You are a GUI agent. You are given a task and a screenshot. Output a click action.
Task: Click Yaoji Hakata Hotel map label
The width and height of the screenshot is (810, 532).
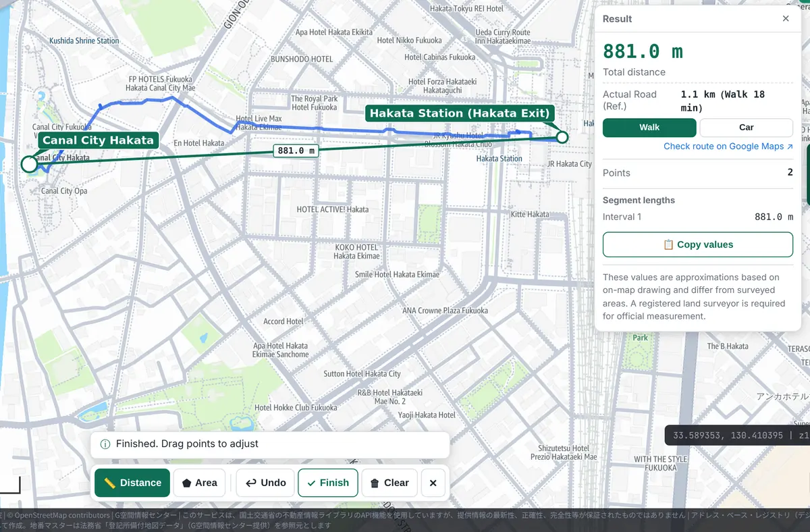click(427, 415)
